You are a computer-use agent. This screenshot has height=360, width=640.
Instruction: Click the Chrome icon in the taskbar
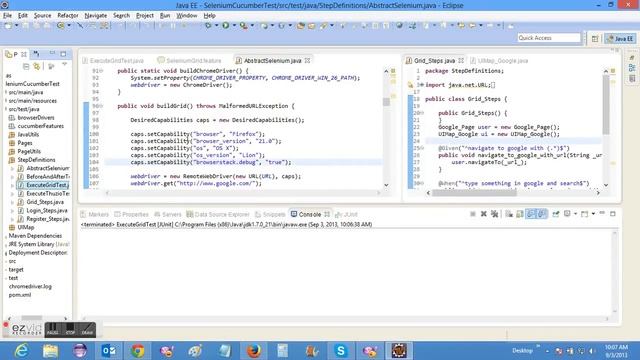[x=138, y=351]
